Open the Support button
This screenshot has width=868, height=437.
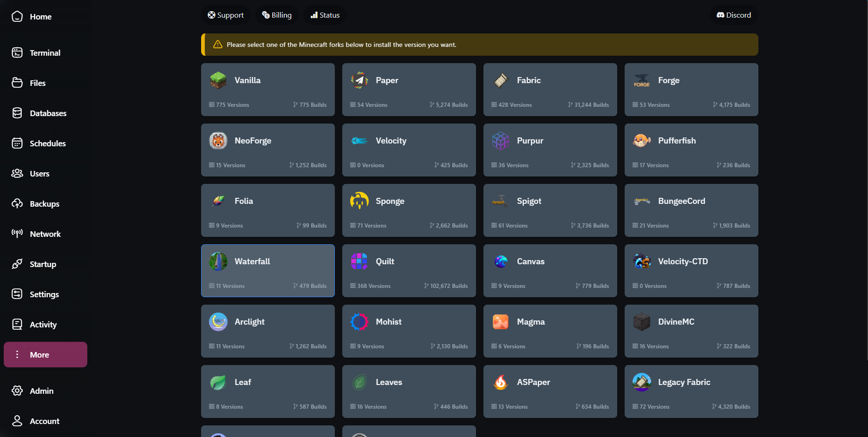[226, 15]
